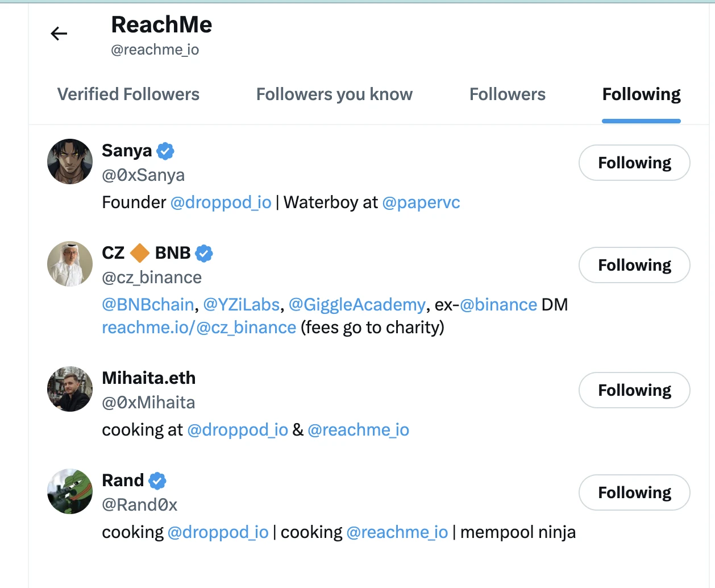Click CZ BNB's verified checkmark badge
The image size is (715, 588).
tap(204, 253)
